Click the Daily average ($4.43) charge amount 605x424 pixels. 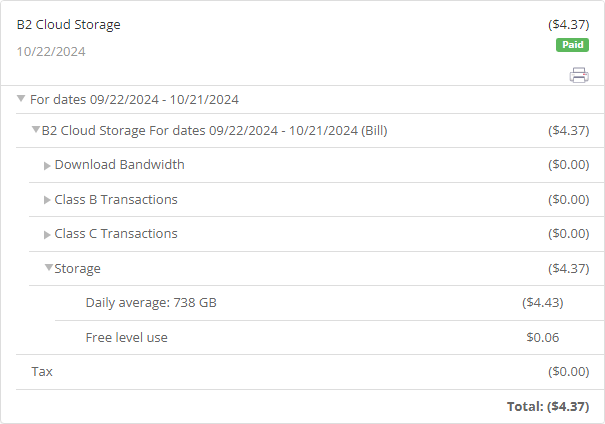click(x=542, y=302)
